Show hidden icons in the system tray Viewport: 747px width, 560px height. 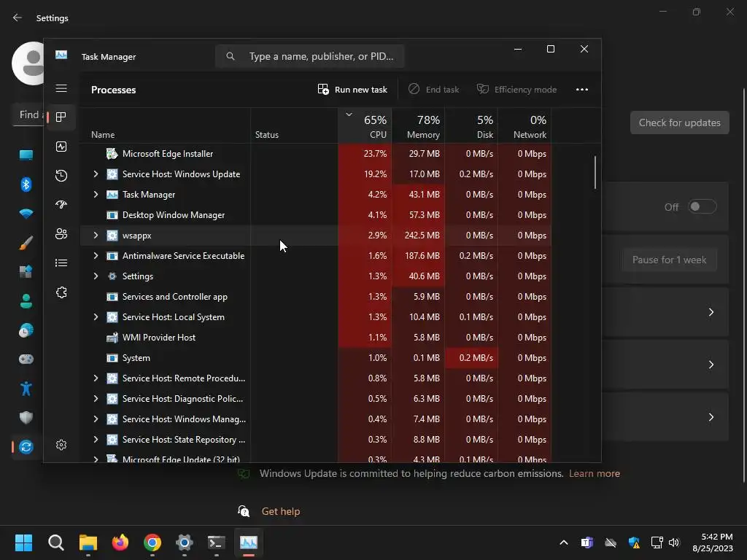[x=564, y=542]
